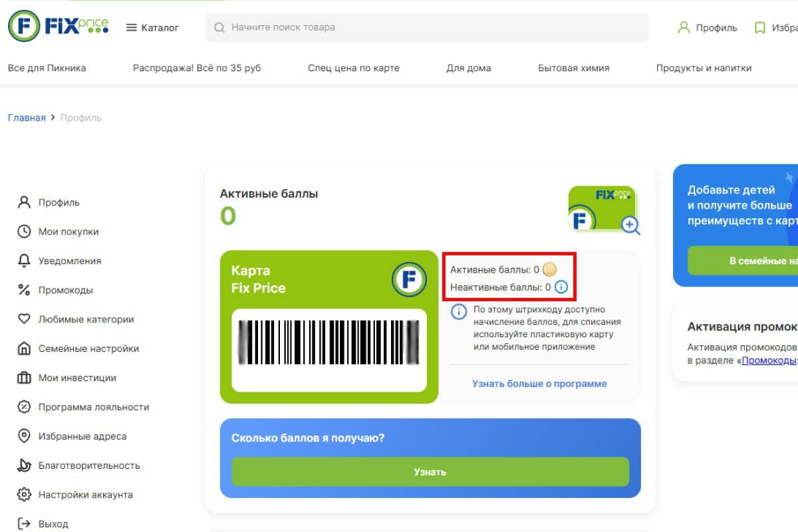798x532 pixels.
Task: Click the Избранное bookmark icon in header
Action: pos(759,28)
